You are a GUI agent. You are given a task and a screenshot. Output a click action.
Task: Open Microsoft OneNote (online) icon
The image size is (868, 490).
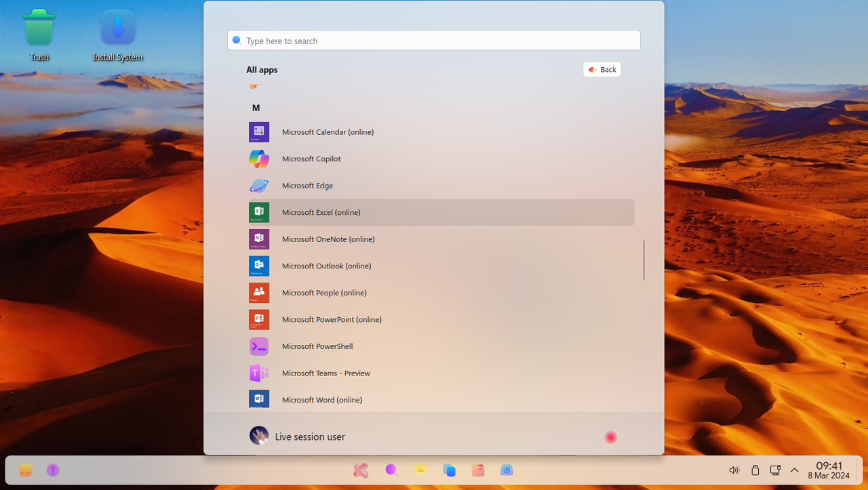[x=259, y=239]
